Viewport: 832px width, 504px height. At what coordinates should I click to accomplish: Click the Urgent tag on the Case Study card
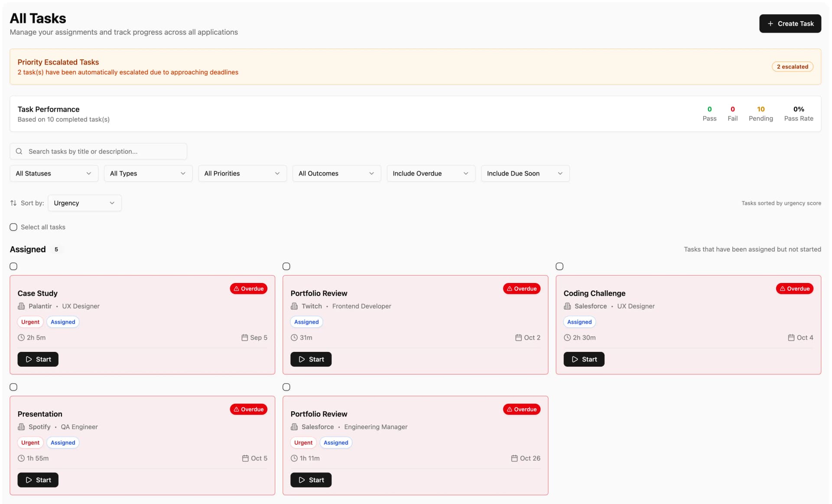click(x=30, y=322)
